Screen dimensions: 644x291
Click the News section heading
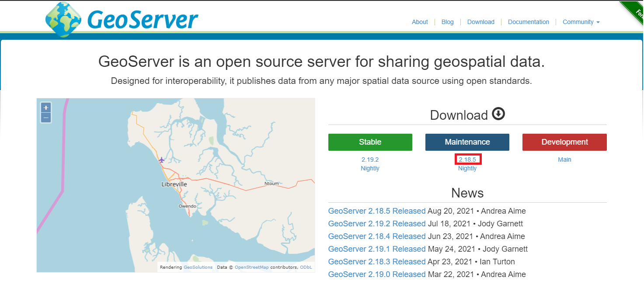click(467, 193)
